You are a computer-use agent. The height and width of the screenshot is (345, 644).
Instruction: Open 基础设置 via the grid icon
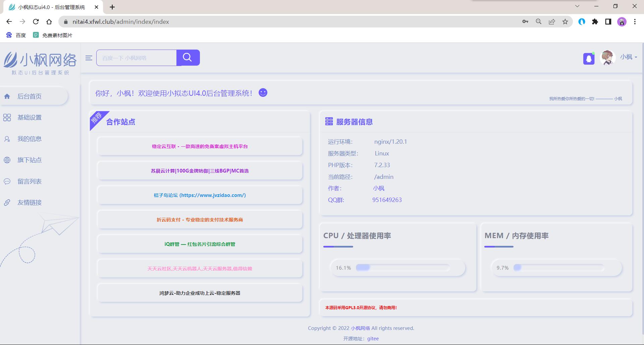(7, 117)
